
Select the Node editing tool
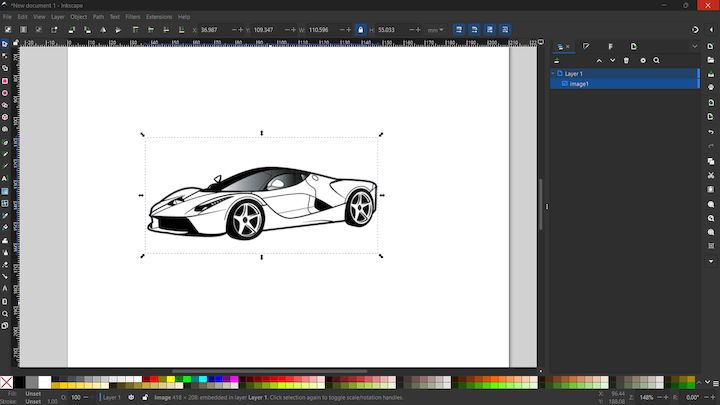tap(5, 56)
